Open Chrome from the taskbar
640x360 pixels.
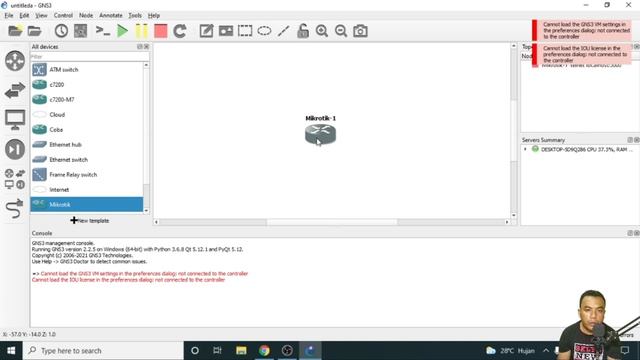[x=264, y=351]
